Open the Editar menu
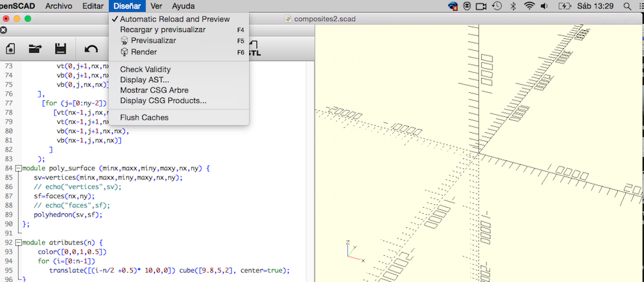This screenshot has height=282, width=644. (x=93, y=6)
